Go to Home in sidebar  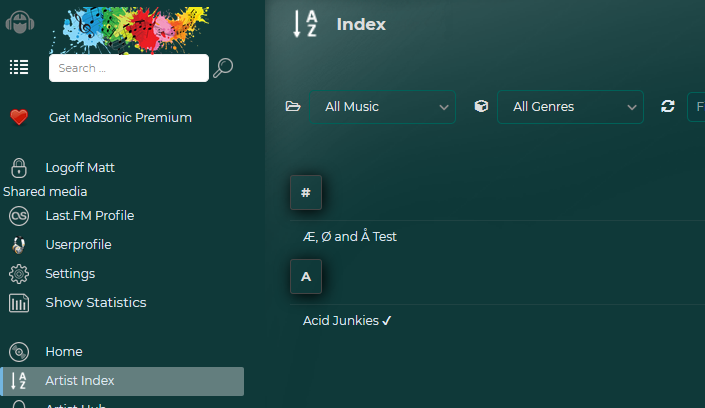click(x=63, y=352)
